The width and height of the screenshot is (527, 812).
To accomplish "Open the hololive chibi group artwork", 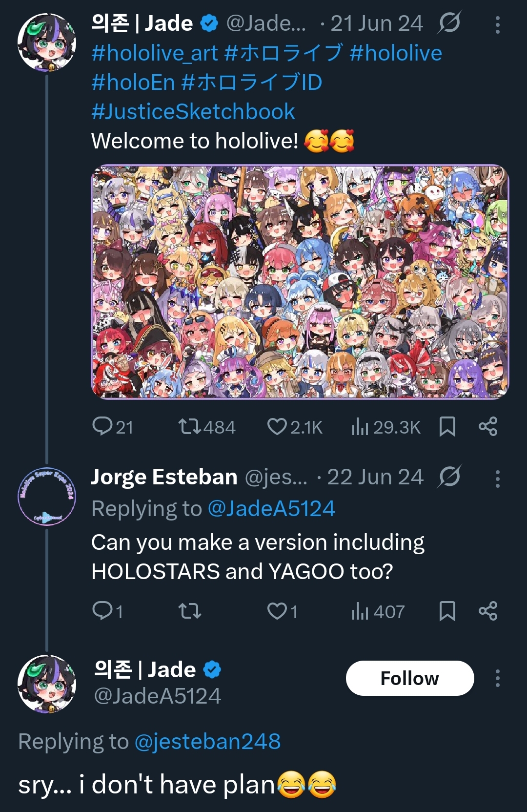I will click(x=300, y=282).
